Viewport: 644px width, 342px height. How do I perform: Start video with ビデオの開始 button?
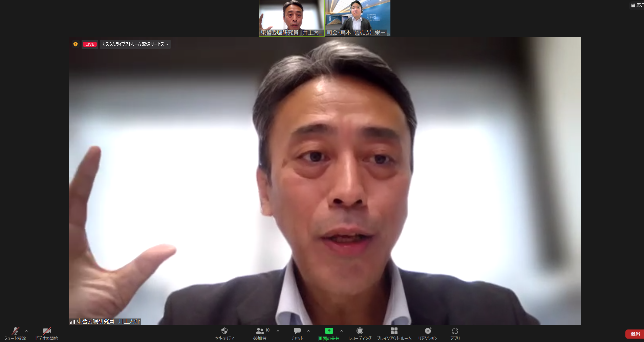[x=47, y=334]
